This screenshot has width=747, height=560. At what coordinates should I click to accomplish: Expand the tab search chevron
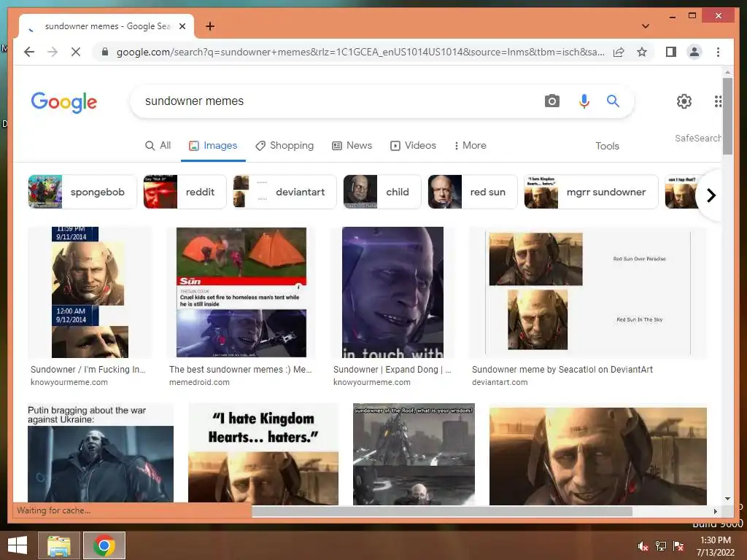pos(645,26)
